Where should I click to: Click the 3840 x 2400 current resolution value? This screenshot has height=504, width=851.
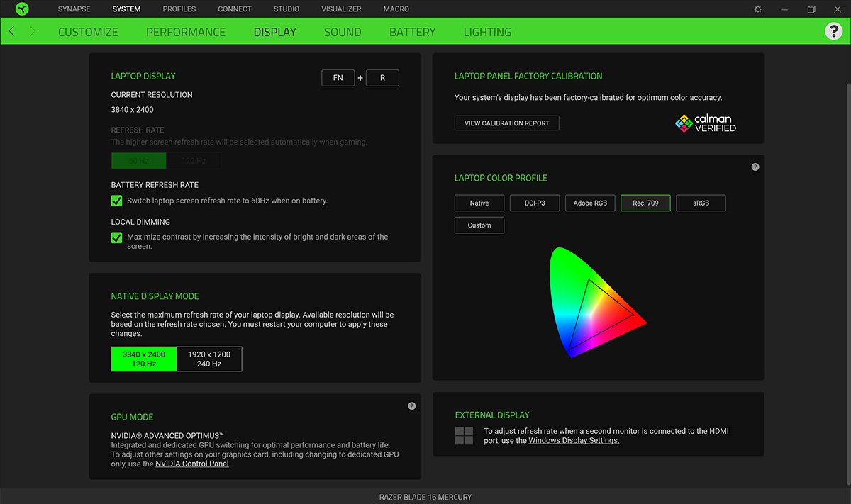click(133, 110)
